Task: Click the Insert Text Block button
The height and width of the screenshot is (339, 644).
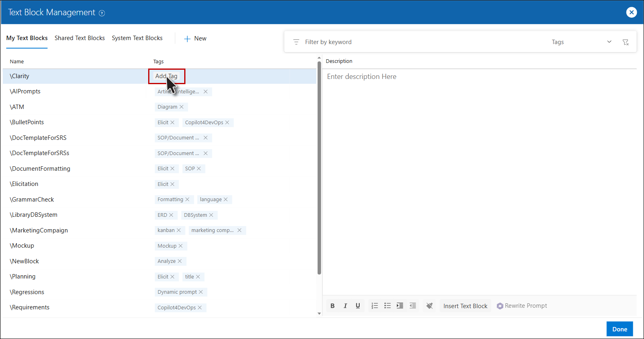Action: (465, 306)
